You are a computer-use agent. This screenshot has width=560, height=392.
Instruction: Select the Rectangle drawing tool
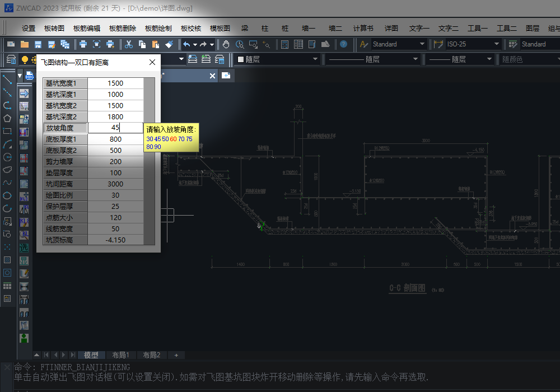[7, 131]
